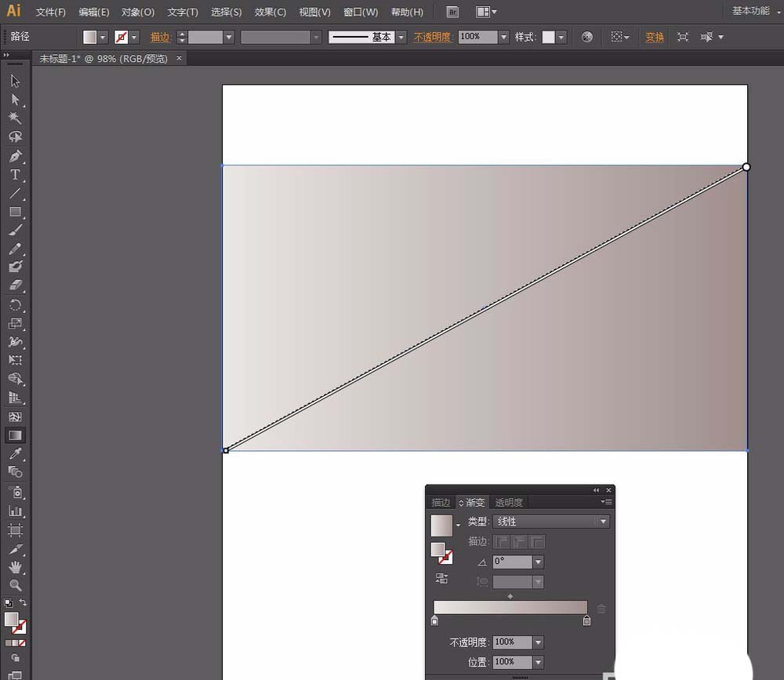This screenshot has width=784, height=680.
Task: Select the Slice tool
Action: 15,549
